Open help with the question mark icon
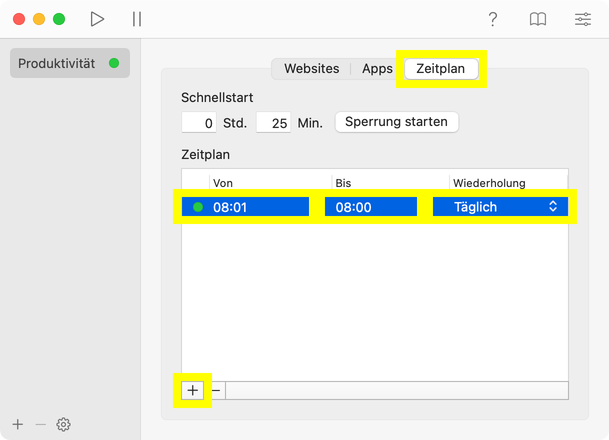Viewport: 609px width, 440px height. pyautogui.click(x=493, y=19)
